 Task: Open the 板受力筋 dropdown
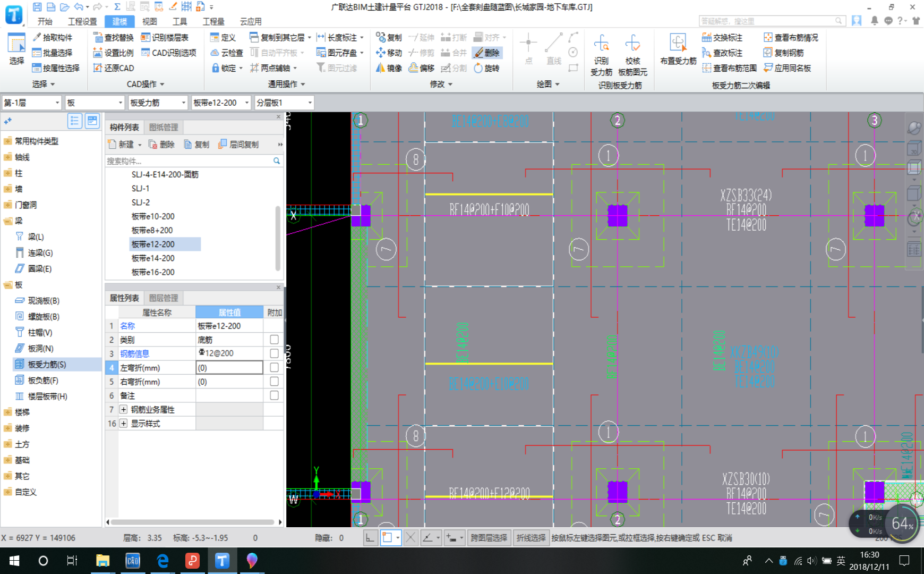(x=158, y=103)
